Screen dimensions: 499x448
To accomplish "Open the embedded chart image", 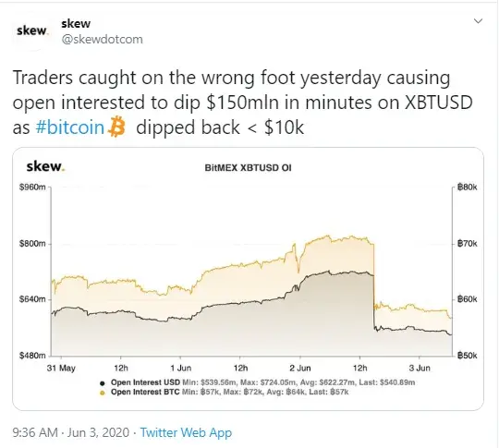I will click(248, 279).
